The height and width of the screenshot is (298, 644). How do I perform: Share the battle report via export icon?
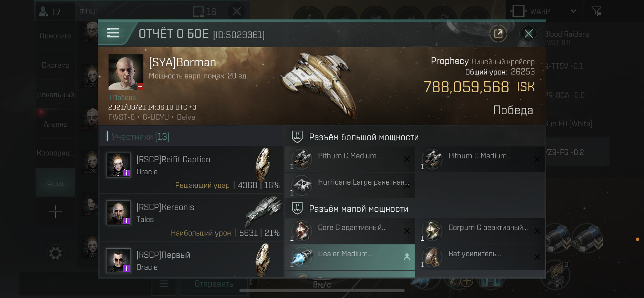(x=498, y=34)
